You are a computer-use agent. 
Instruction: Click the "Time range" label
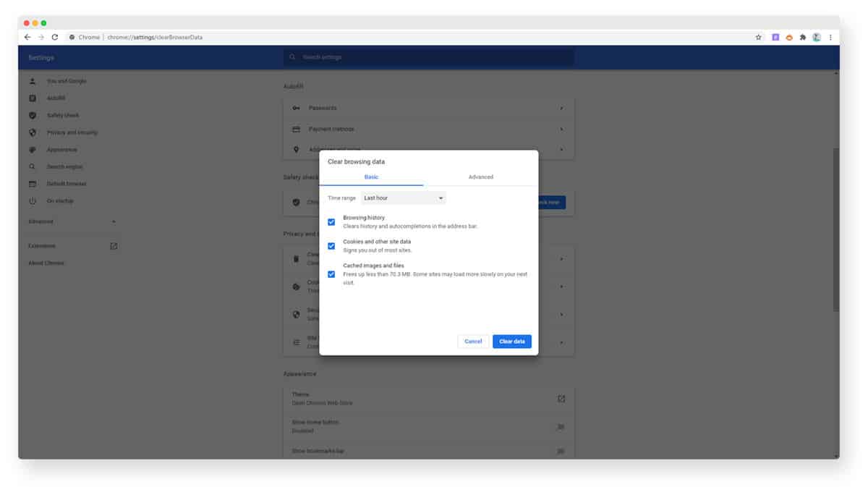point(341,198)
